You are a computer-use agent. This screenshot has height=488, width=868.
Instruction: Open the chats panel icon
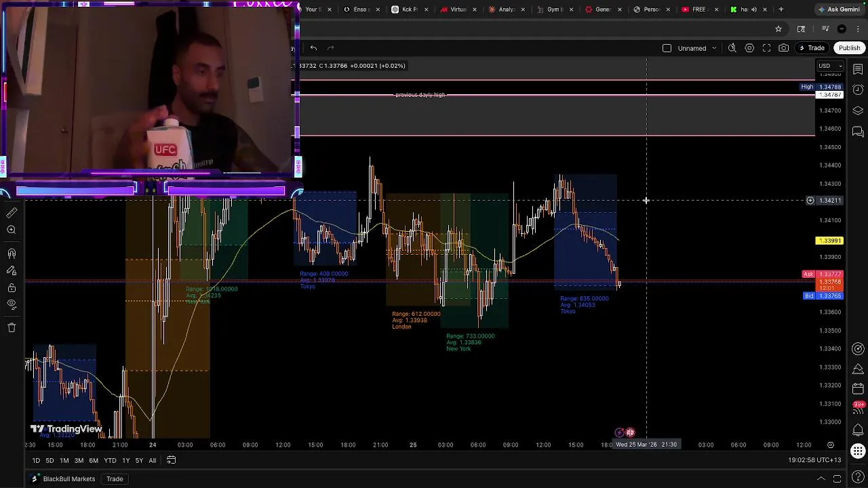858,131
